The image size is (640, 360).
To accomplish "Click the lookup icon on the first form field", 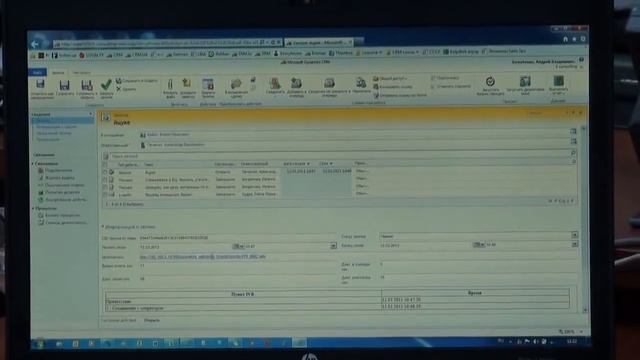I will [x=573, y=131].
